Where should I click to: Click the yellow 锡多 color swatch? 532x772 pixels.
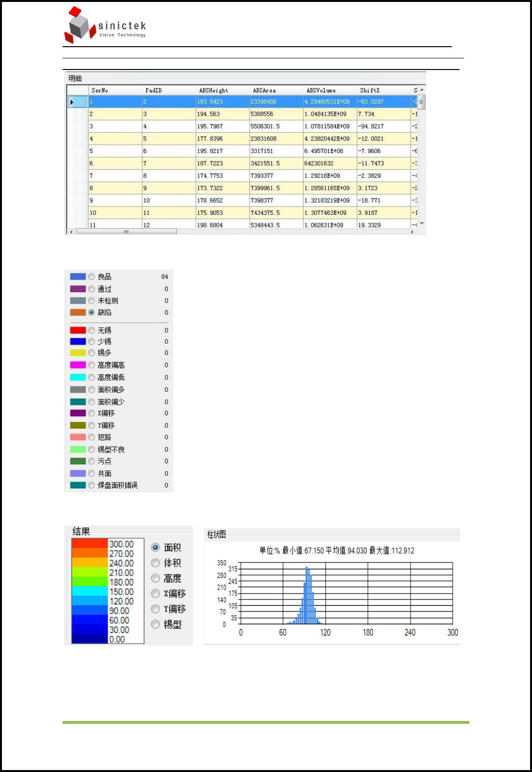(x=78, y=352)
